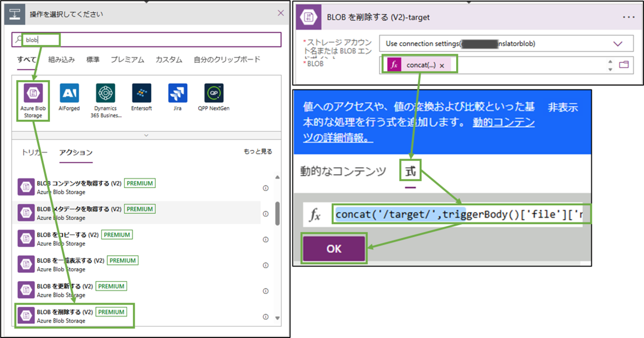This screenshot has width=644, height=338.
Task: Click the blob search input field
Action: click(x=147, y=40)
